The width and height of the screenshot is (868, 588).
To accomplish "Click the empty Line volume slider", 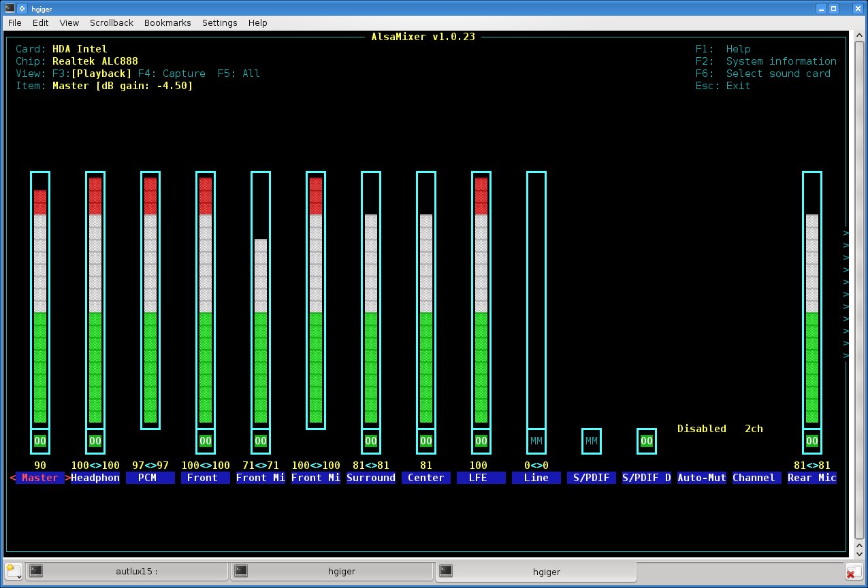I will [536, 300].
